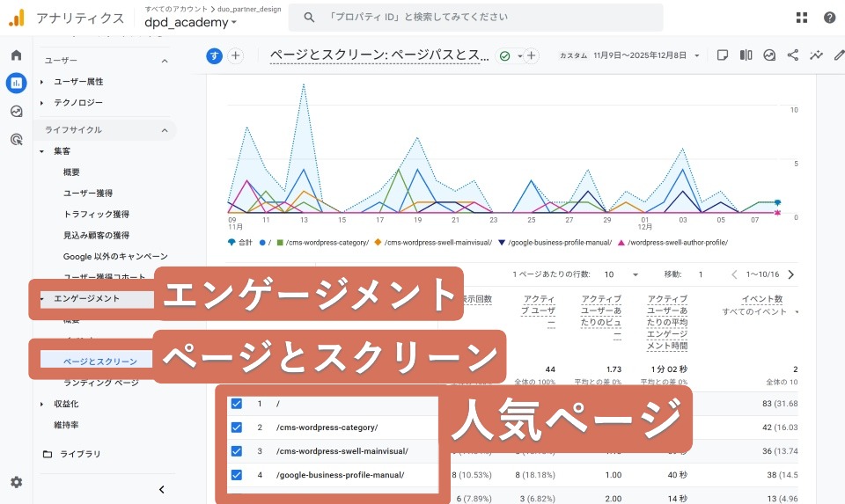Open トラフィック獲得 report in the sidebar
The width and height of the screenshot is (845, 504).
pyautogui.click(x=96, y=214)
